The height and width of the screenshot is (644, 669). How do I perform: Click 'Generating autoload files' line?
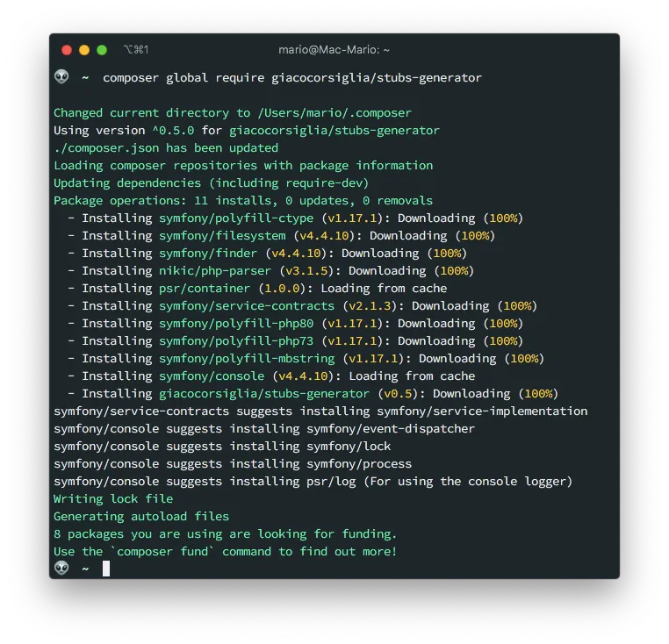141,517
